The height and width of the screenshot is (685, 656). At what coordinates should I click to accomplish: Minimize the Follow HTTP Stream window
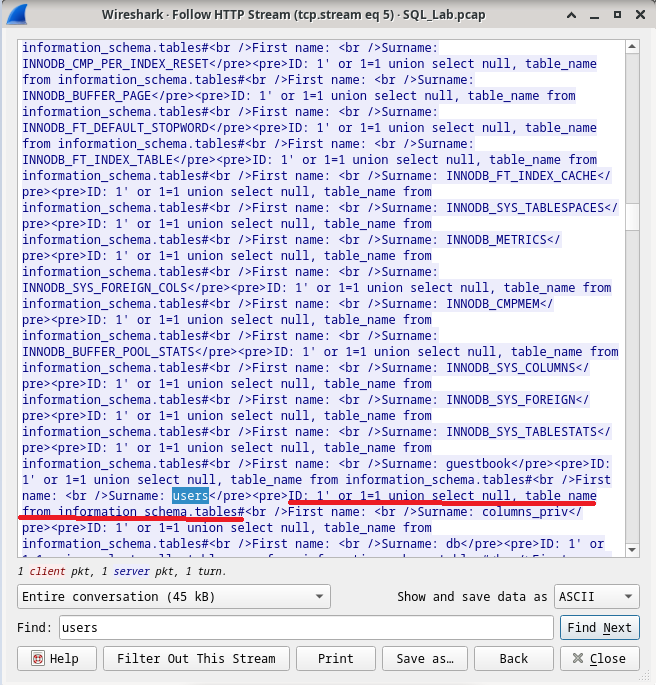coord(594,17)
